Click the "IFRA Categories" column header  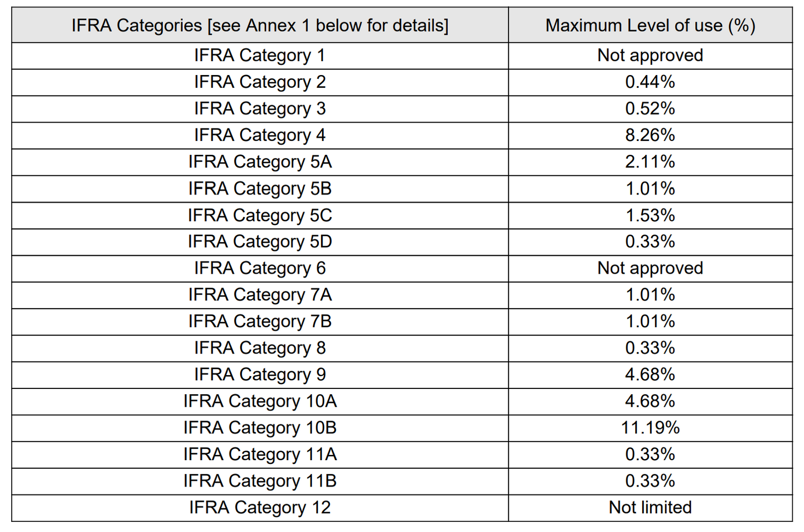tap(260, 25)
